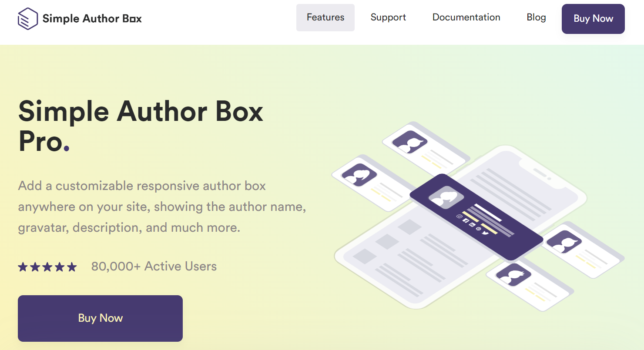
Task: Click the five-star rating icons
Action: (x=47, y=267)
